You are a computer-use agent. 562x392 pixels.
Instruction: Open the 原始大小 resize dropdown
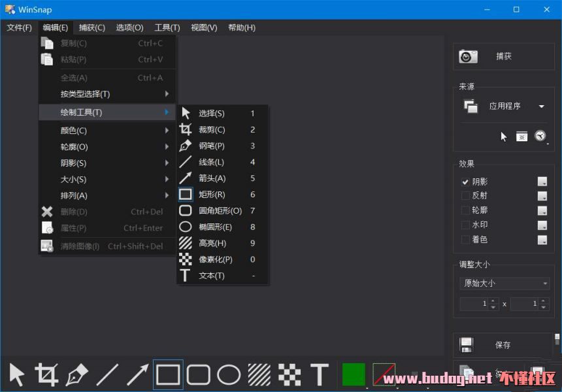click(504, 284)
